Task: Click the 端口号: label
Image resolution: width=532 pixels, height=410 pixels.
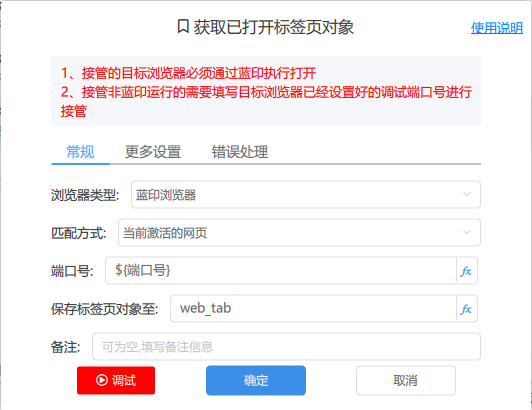Action: coord(72,271)
